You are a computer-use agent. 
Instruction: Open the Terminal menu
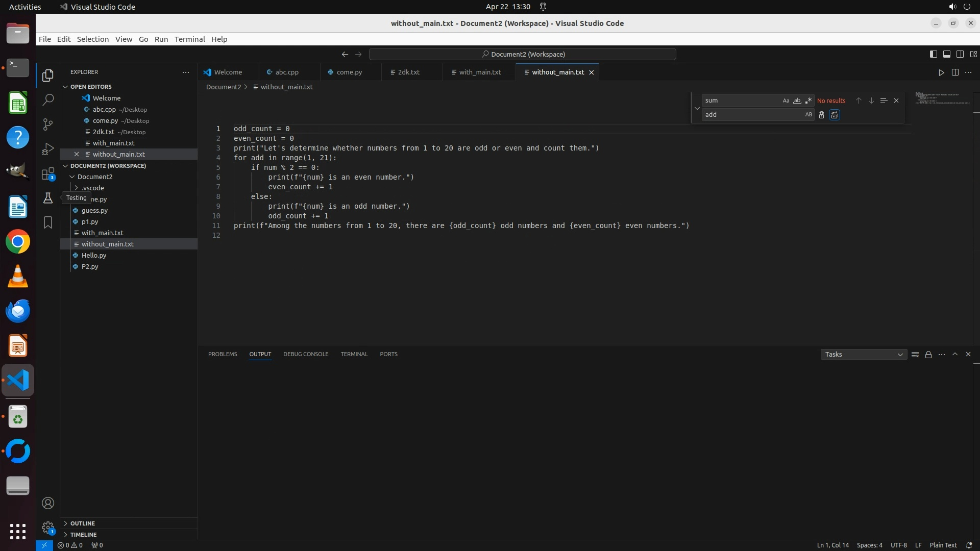pyautogui.click(x=189, y=39)
